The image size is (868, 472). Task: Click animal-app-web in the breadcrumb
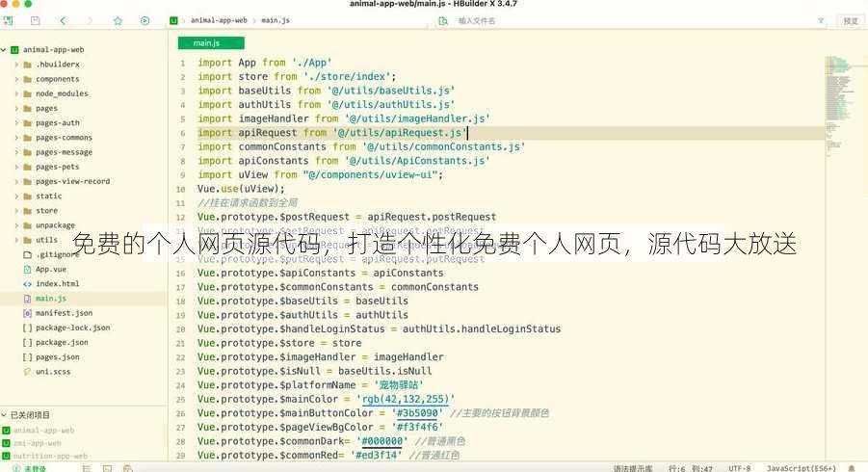coord(219,20)
